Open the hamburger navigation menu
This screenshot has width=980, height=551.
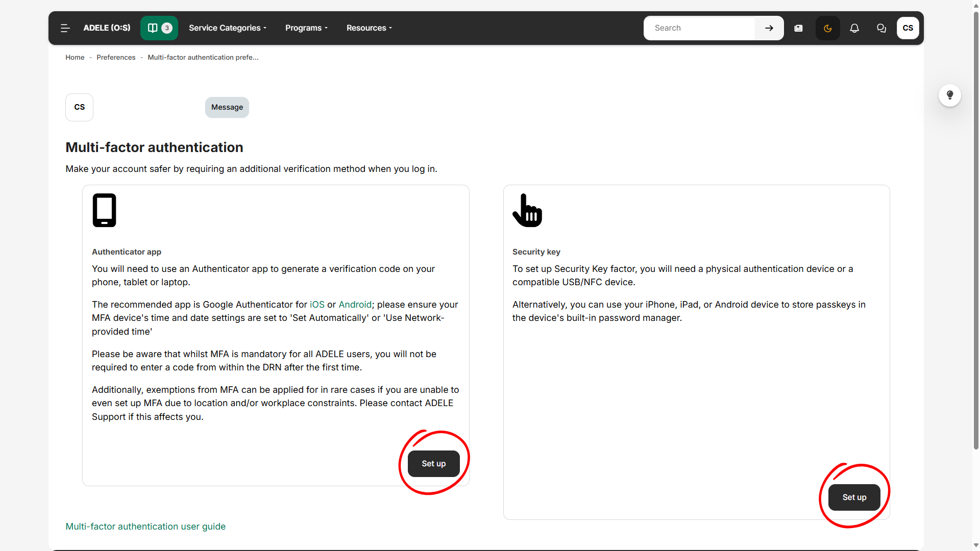(x=65, y=28)
